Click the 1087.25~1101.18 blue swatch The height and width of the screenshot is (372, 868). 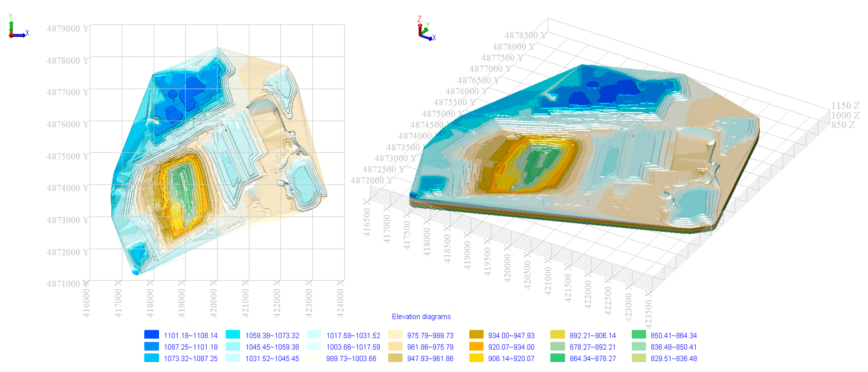151,346
